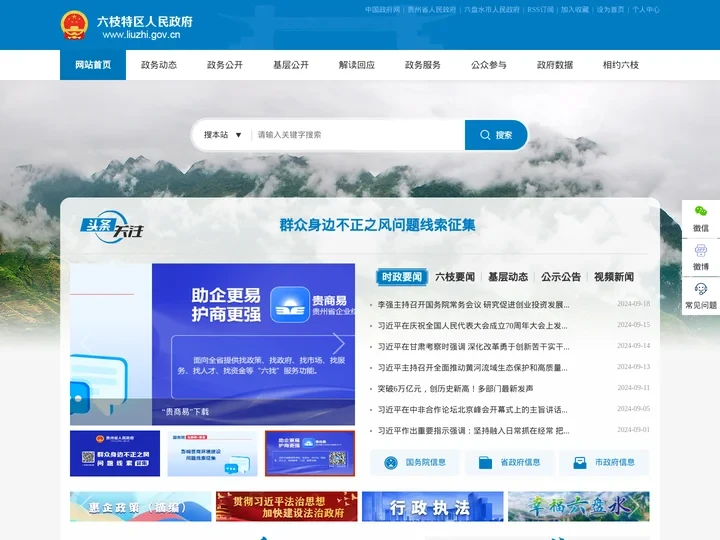Switch to the 基层动态 tab
Viewport: 720px width, 540px height.
508,277
